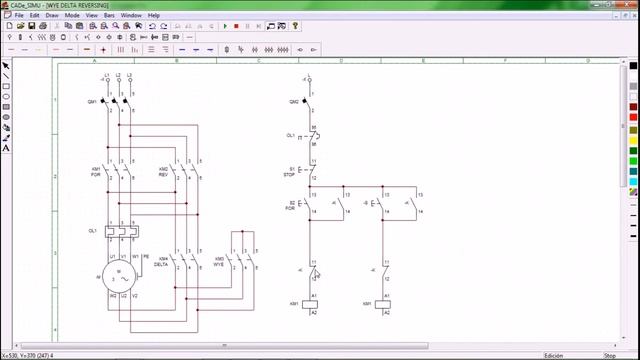Viewport: 640px width, 360px height.
Task: Click the three-pole vertical wires icon
Action: point(121,50)
